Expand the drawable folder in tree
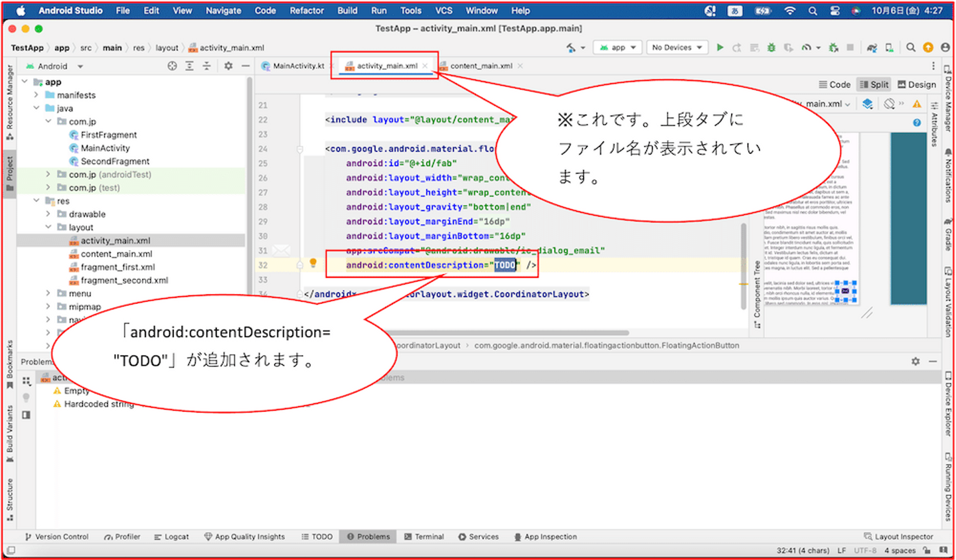Image resolution: width=956 pixels, height=560 pixels. (48, 214)
